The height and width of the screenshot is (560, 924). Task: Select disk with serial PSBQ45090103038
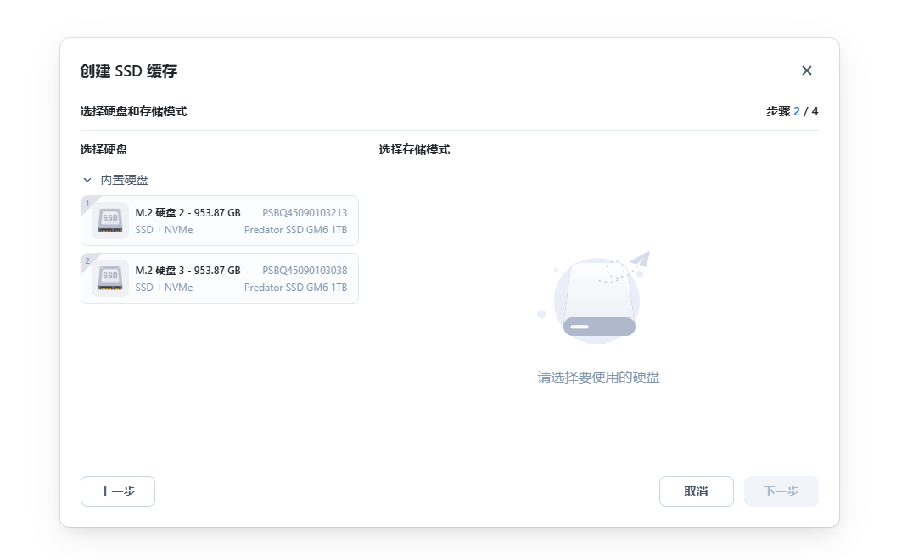(220, 277)
